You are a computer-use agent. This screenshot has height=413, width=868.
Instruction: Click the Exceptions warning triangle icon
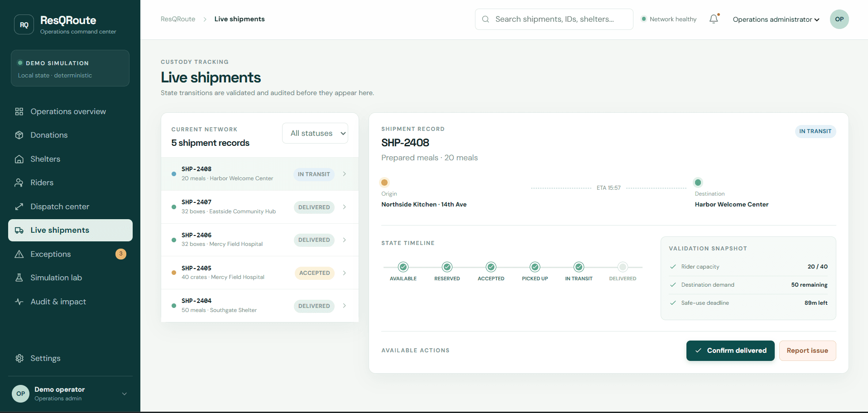19,254
